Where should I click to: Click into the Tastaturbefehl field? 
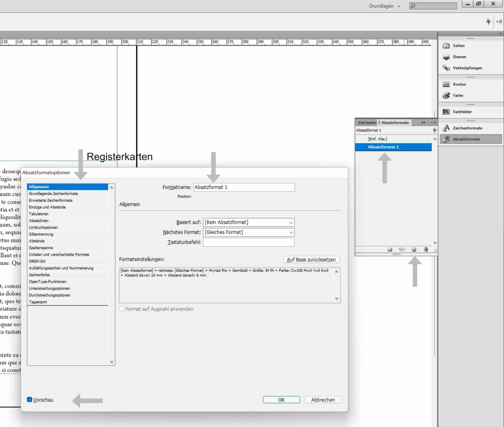point(249,242)
